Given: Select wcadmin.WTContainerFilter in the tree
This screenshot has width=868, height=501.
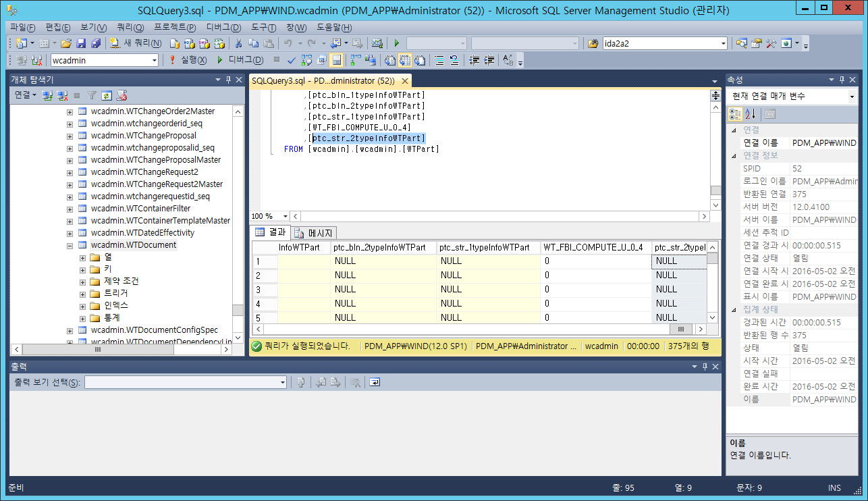Looking at the screenshot, I should (x=140, y=209).
